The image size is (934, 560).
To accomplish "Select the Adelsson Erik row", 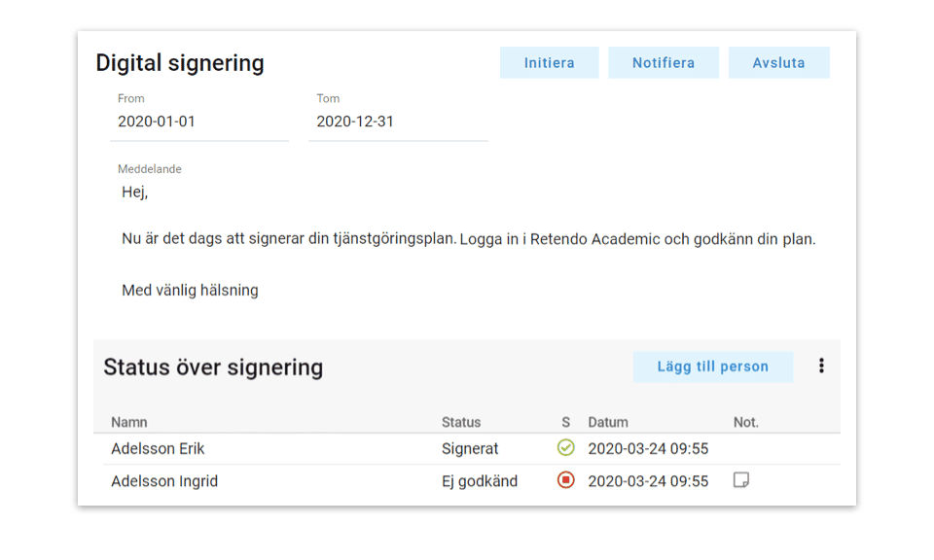I will [x=158, y=449].
